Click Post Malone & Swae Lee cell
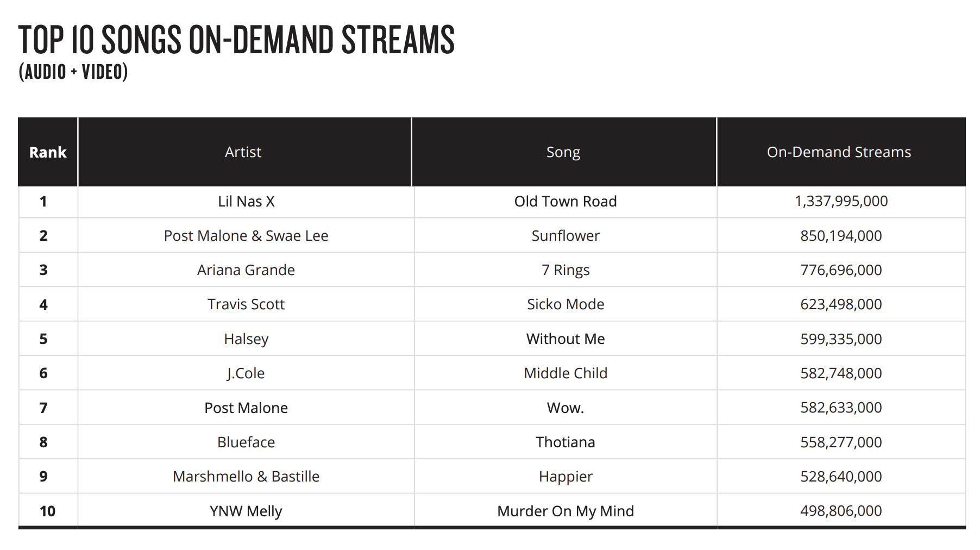The height and width of the screenshot is (550, 980). click(x=246, y=236)
